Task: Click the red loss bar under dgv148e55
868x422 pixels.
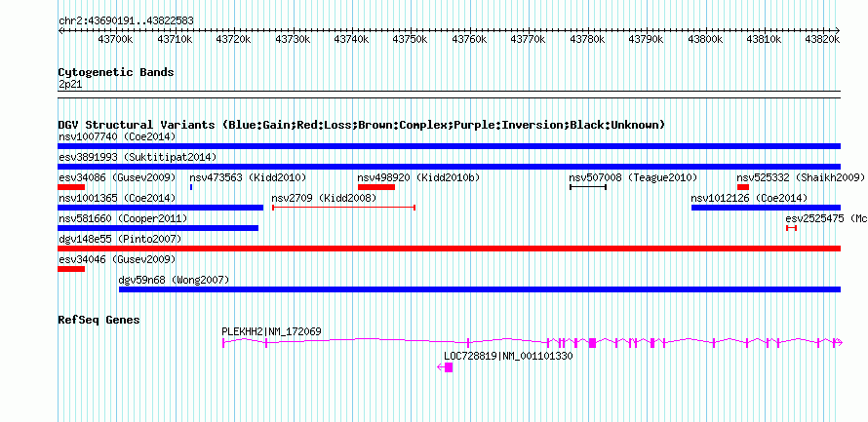Action: [449, 249]
